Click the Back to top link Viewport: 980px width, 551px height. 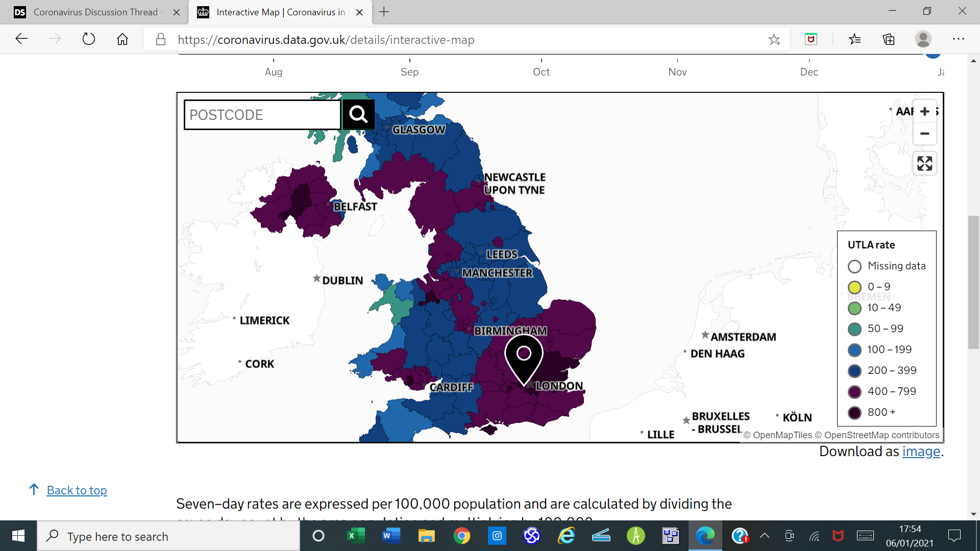click(x=77, y=490)
